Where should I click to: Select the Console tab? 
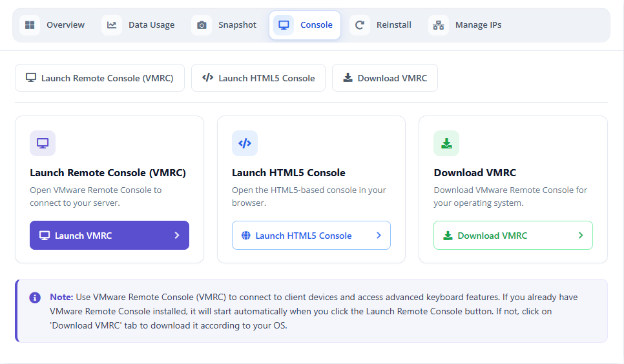point(305,25)
